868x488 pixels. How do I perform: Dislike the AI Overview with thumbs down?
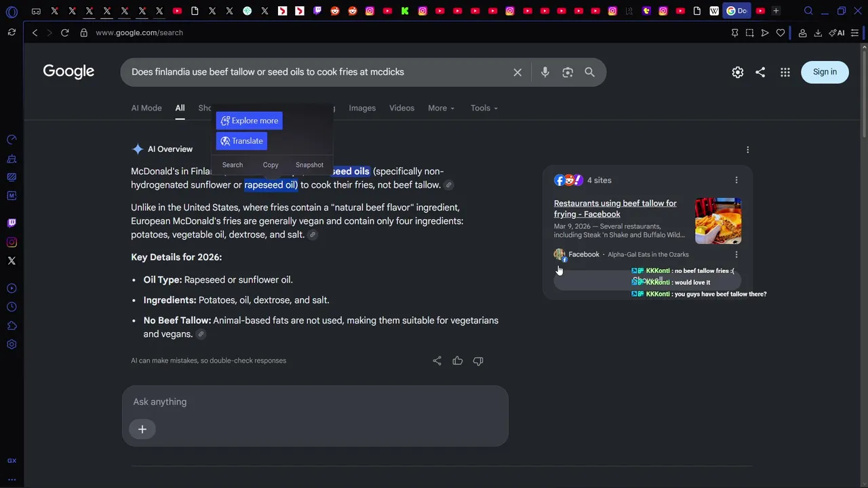478,361
